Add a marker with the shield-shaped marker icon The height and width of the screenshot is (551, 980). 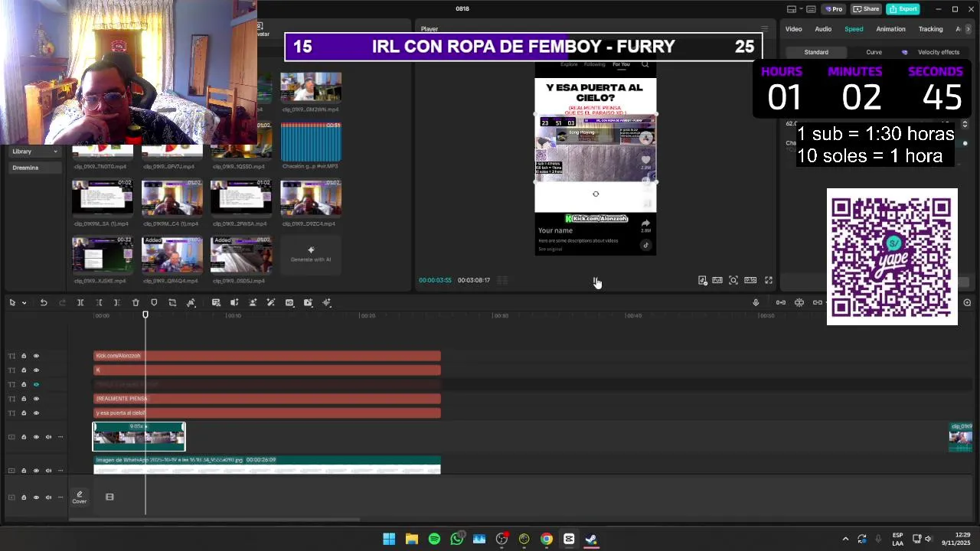[154, 303]
